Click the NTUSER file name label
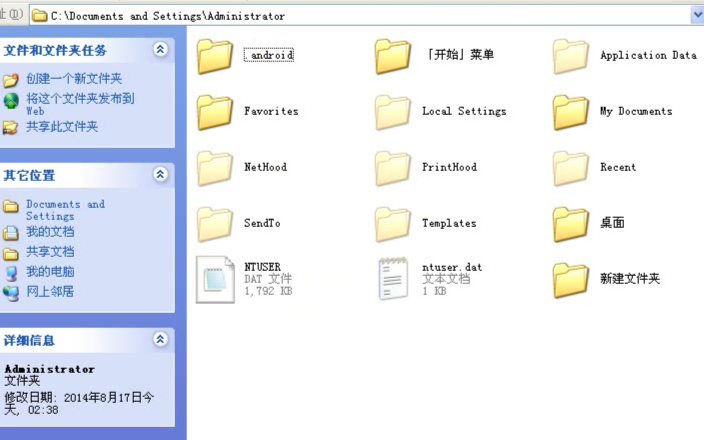The height and width of the screenshot is (440, 704). [x=263, y=267]
